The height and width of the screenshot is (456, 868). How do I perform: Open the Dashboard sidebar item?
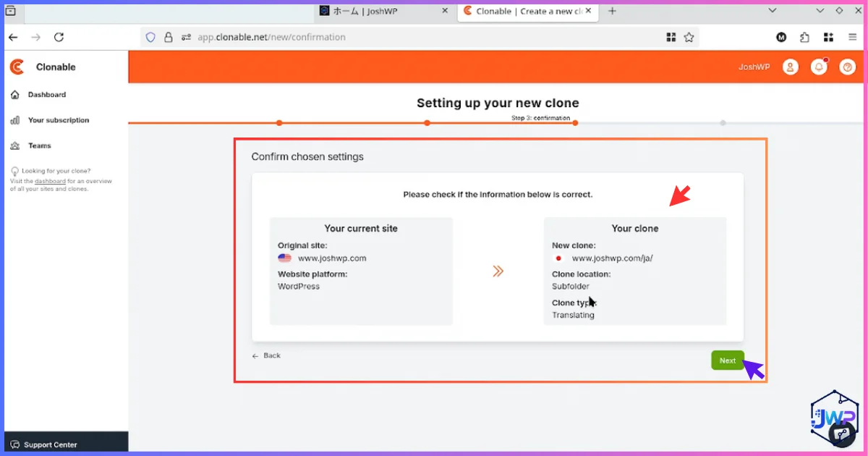[x=47, y=95]
